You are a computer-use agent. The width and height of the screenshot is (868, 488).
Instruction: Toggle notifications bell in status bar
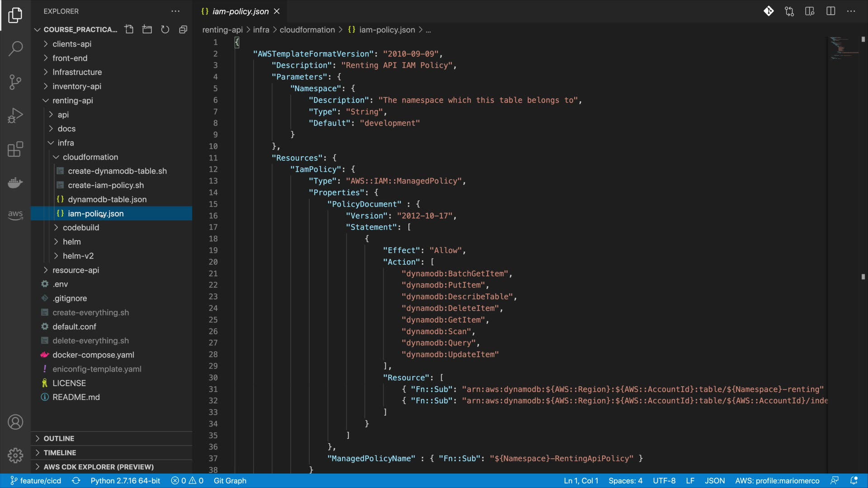pos(854,480)
